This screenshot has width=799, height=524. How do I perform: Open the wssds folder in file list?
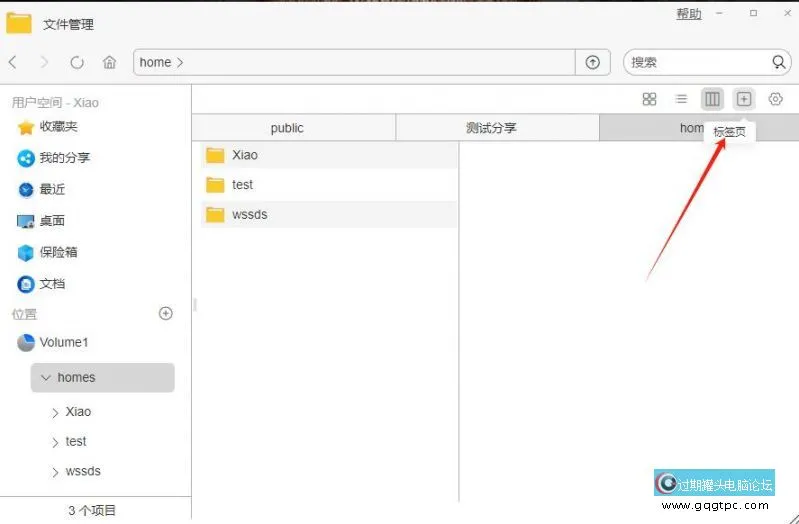pos(329,215)
